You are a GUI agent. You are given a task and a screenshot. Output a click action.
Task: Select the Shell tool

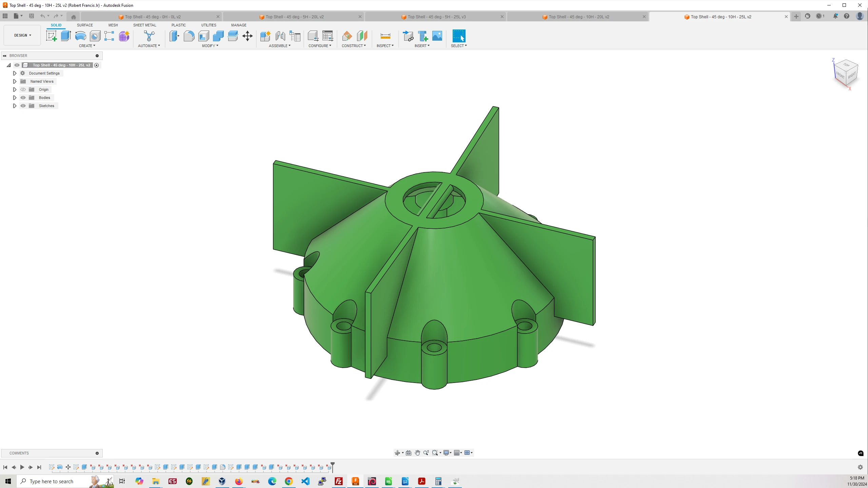click(x=203, y=36)
